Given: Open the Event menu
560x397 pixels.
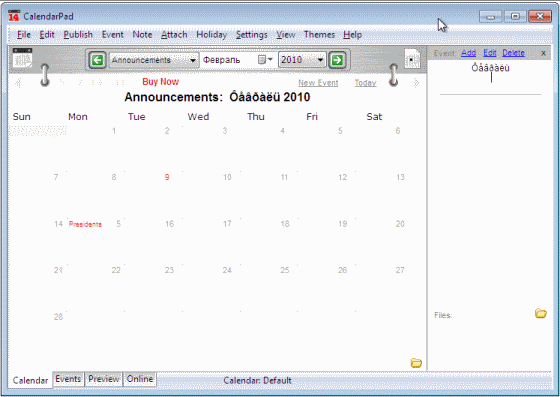Looking at the screenshot, I should pyautogui.click(x=112, y=35).
